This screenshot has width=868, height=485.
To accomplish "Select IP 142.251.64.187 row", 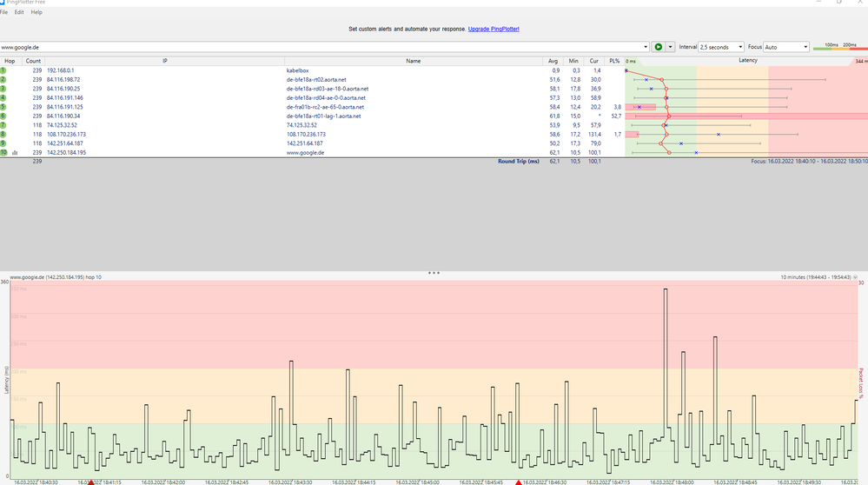I will tap(65, 143).
